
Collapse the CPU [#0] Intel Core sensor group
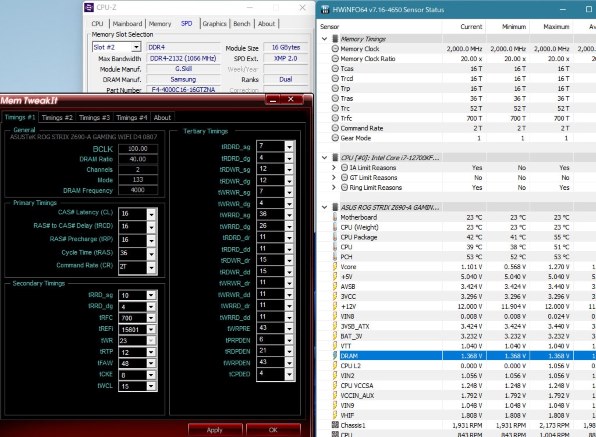coord(325,158)
